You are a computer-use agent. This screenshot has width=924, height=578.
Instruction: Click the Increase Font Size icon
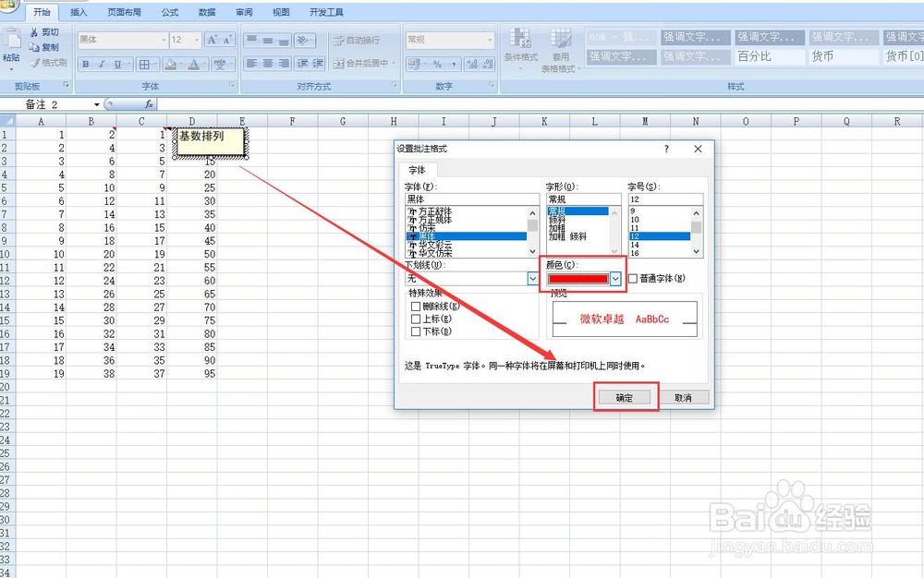click(213, 40)
